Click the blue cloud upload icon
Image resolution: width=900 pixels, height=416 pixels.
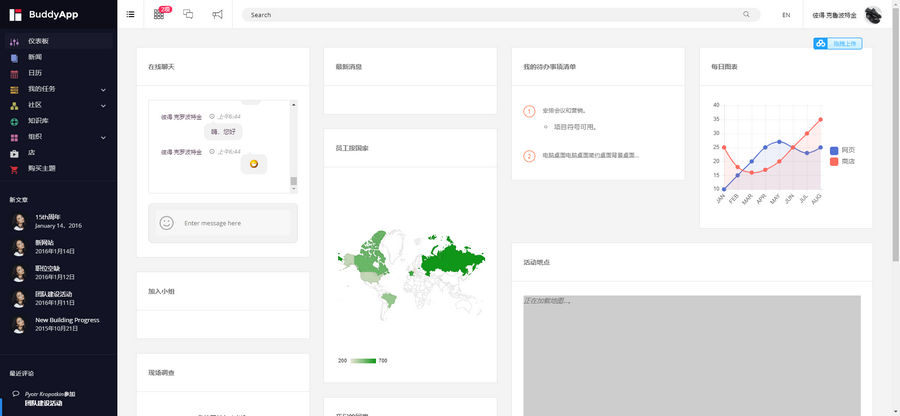[821, 44]
